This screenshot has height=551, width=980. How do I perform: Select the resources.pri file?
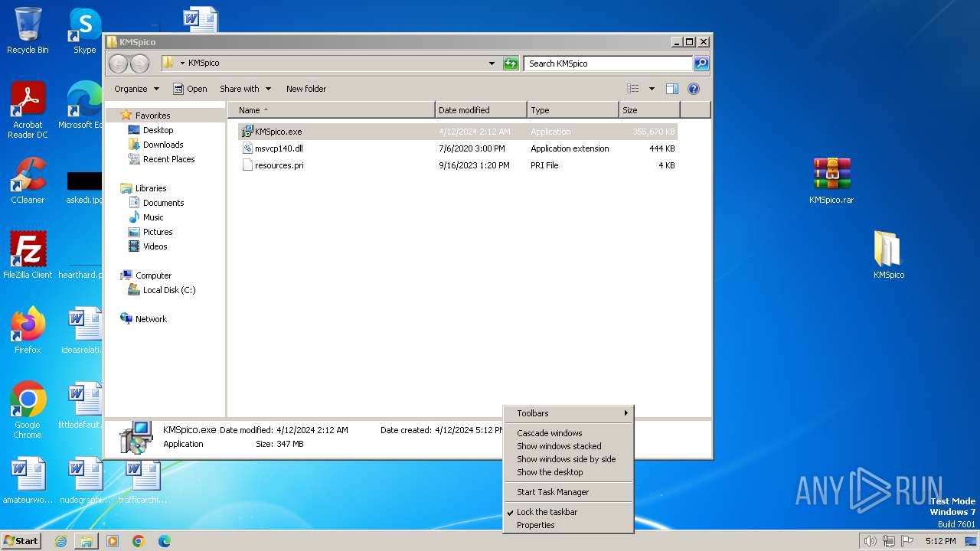coord(458,165)
